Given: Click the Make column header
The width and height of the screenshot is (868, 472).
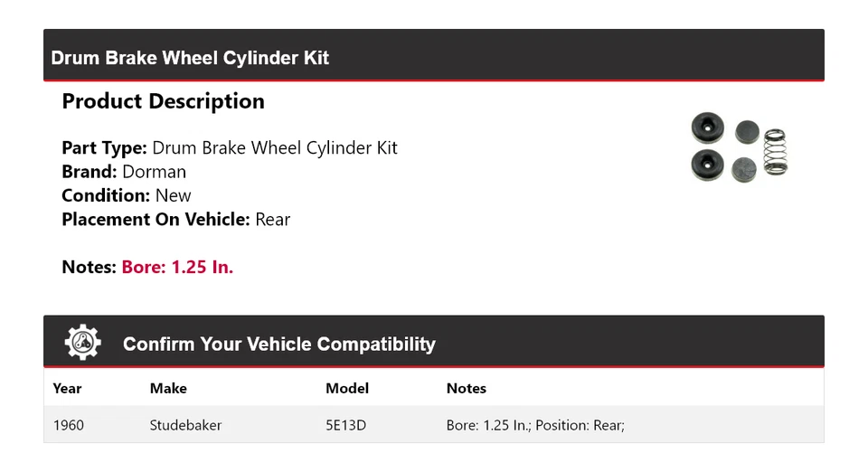Looking at the screenshot, I should point(168,388).
